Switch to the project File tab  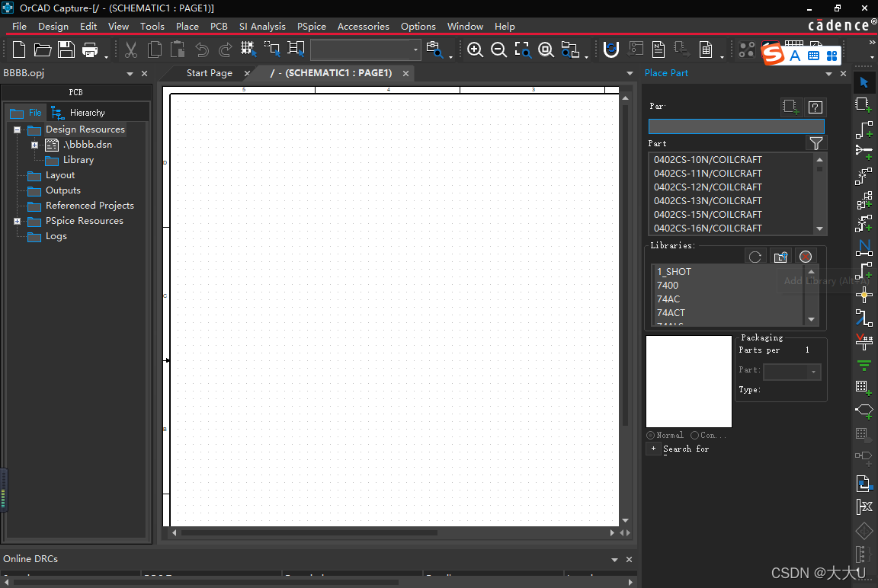pyautogui.click(x=26, y=113)
